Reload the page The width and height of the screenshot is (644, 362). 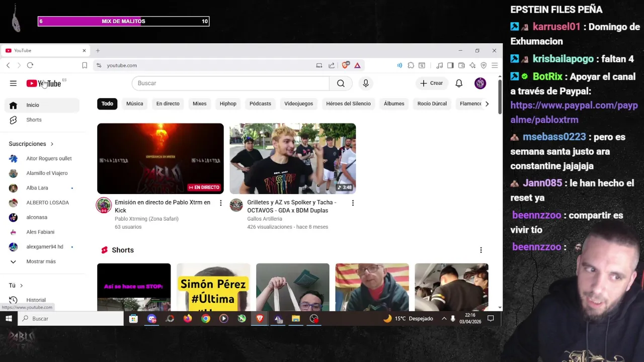(x=30, y=65)
